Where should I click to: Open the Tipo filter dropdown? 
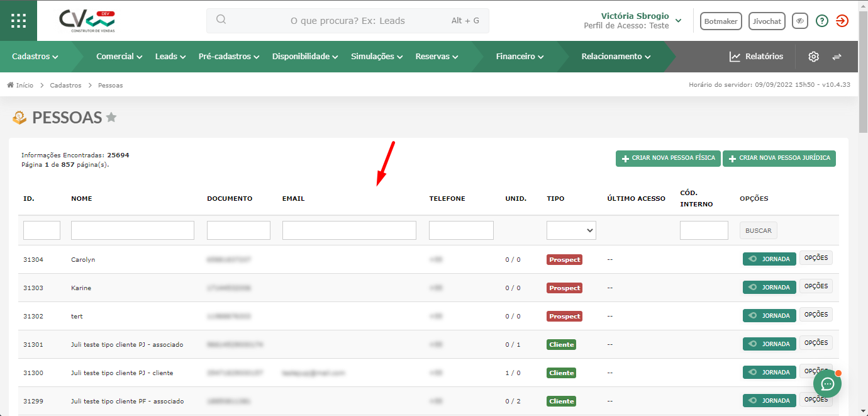click(x=571, y=230)
